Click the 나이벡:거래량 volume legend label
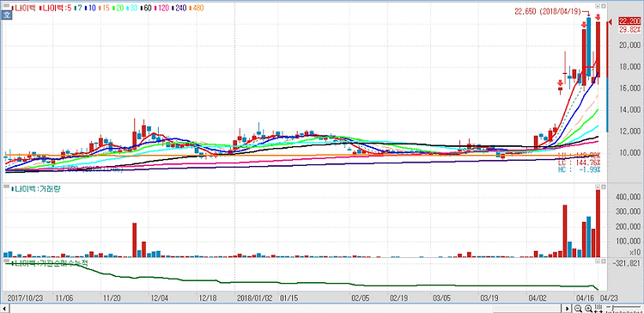Viewport: 644px width, 313px height. click(x=35, y=189)
